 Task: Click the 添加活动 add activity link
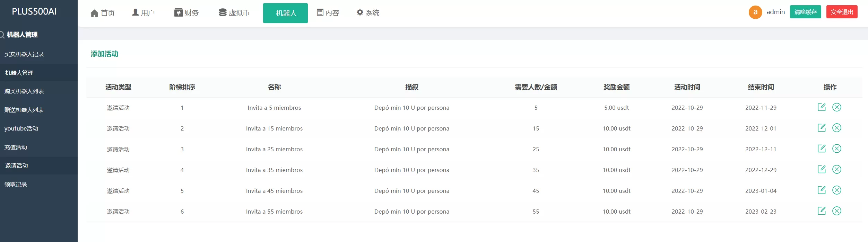tap(104, 54)
